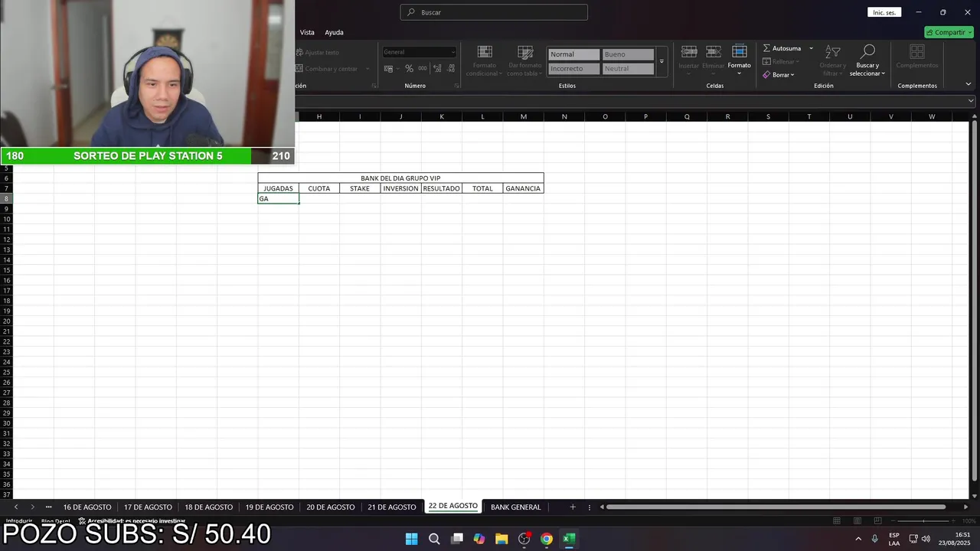Open Dar formato como tabla
The height and width of the screenshot is (551, 980).
(524, 60)
